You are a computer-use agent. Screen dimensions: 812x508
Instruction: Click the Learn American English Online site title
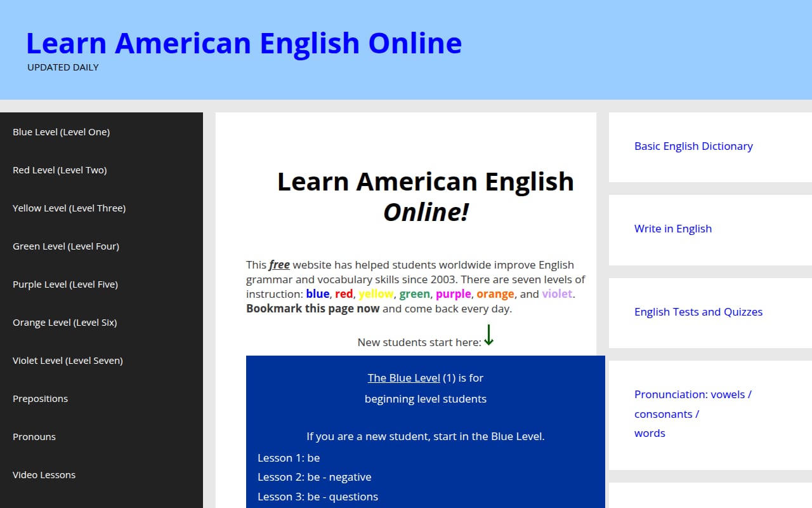[x=244, y=43]
